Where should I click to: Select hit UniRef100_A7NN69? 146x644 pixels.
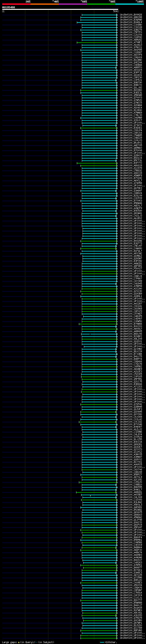point(131,113)
